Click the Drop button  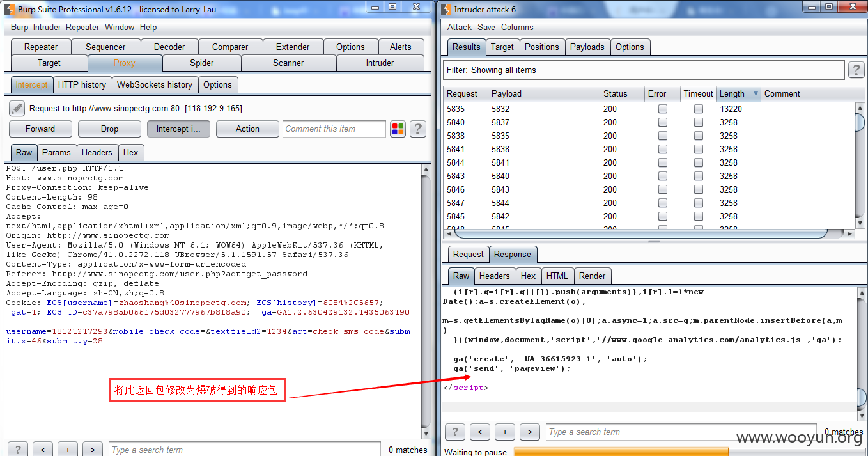click(x=109, y=129)
